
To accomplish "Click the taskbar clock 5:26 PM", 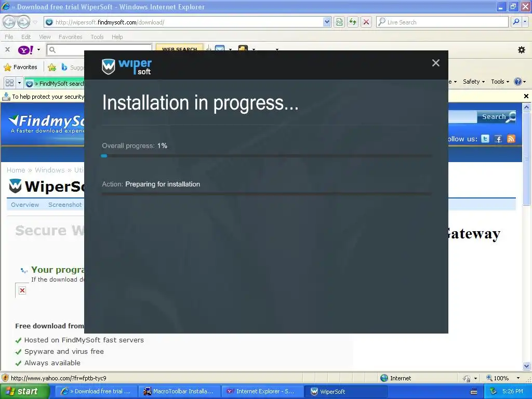I will tap(512, 391).
